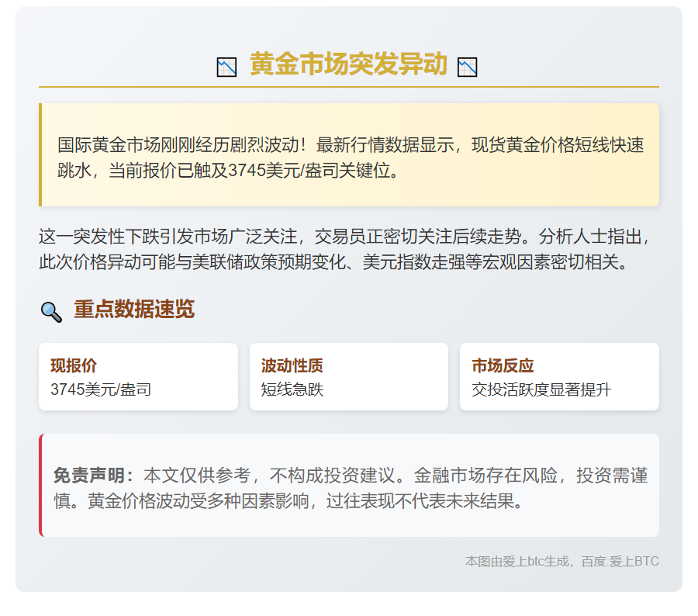Click the downward chart symbol right of 黄金市场突发异动
698x616 pixels.
tap(468, 67)
